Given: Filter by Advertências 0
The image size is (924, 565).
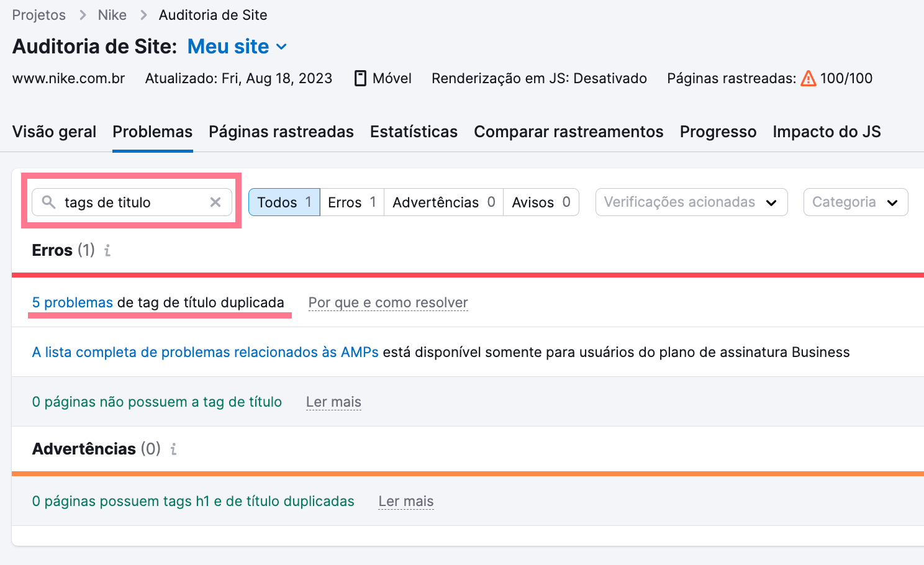Looking at the screenshot, I should 443,202.
